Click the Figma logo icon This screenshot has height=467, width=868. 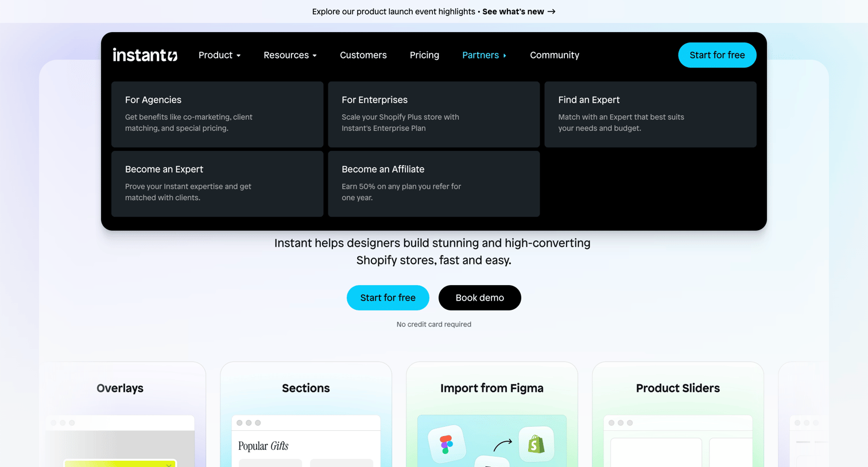[x=446, y=445]
